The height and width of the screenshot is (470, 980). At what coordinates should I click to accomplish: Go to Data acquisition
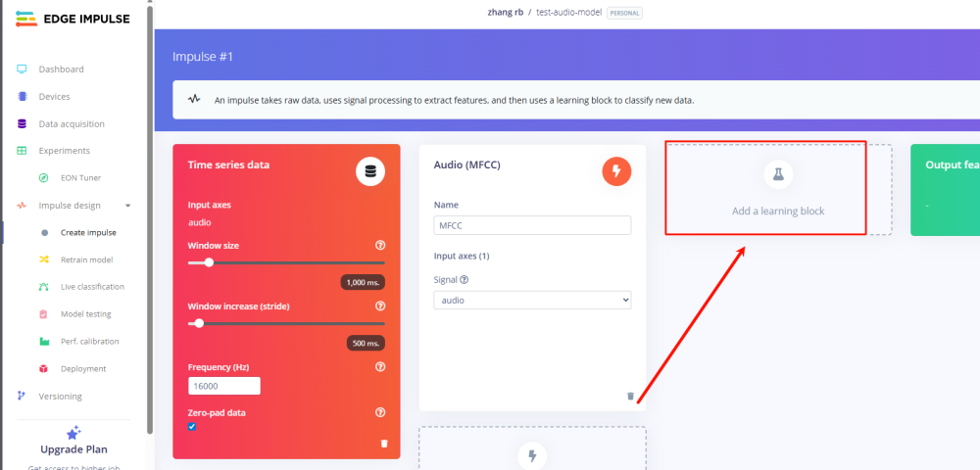click(71, 124)
